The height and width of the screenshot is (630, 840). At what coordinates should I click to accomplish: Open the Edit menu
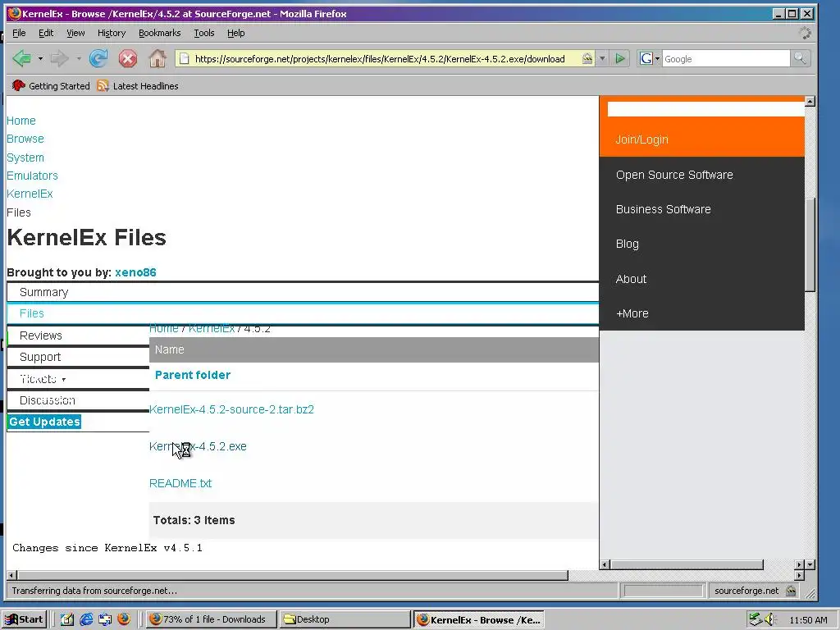46,33
